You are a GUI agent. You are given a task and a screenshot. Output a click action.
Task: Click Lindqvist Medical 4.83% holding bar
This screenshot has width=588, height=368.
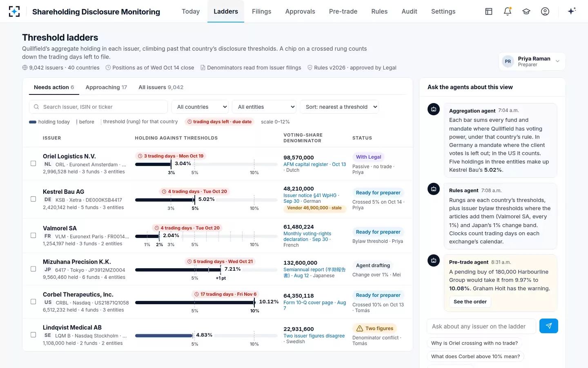pyautogui.click(x=164, y=336)
